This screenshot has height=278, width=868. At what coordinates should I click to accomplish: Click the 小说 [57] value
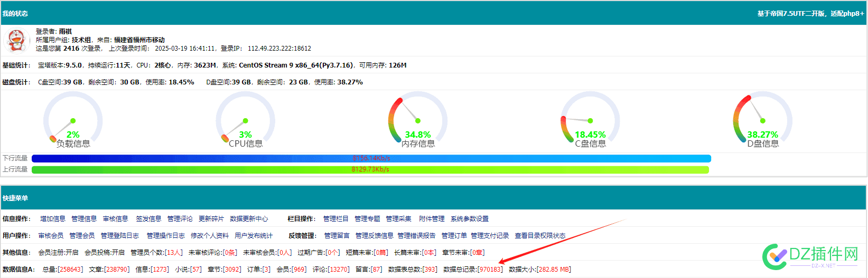[x=196, y=270]
